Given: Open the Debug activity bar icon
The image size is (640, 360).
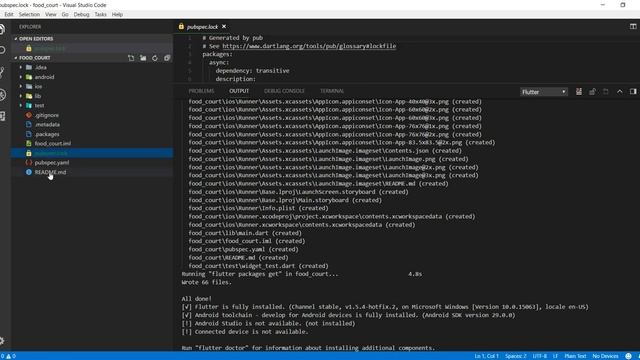Looking at the screenshot, I should pos(2,95).
